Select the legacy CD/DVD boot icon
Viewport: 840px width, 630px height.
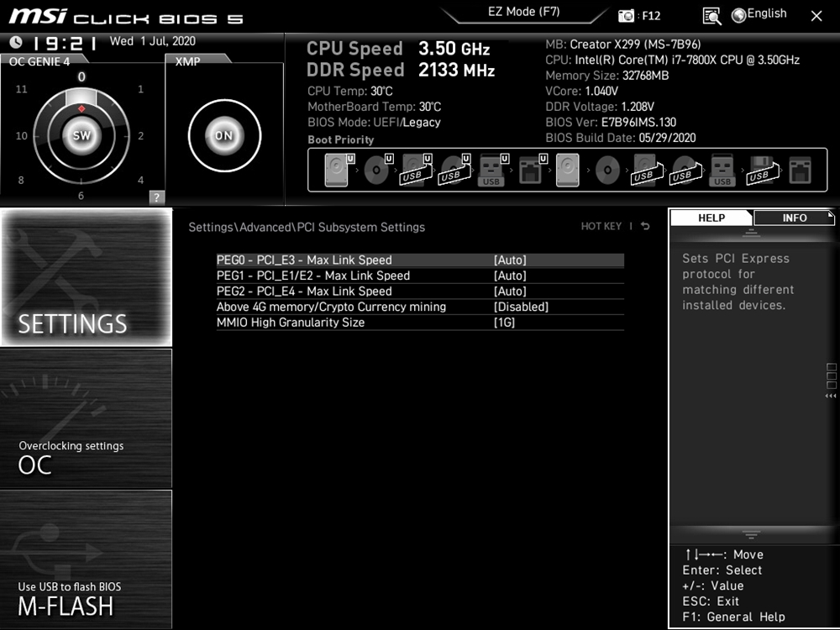click(x=607, y=170)
